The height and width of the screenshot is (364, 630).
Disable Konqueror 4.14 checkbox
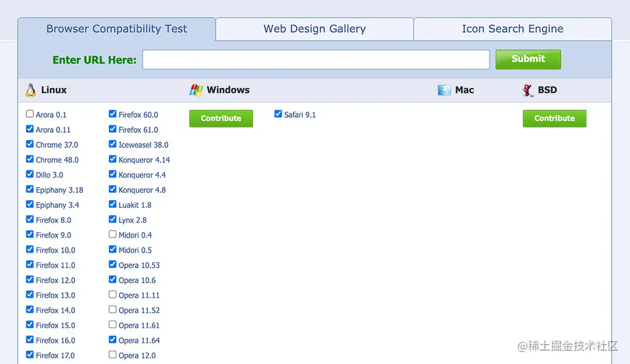point(113,159)
